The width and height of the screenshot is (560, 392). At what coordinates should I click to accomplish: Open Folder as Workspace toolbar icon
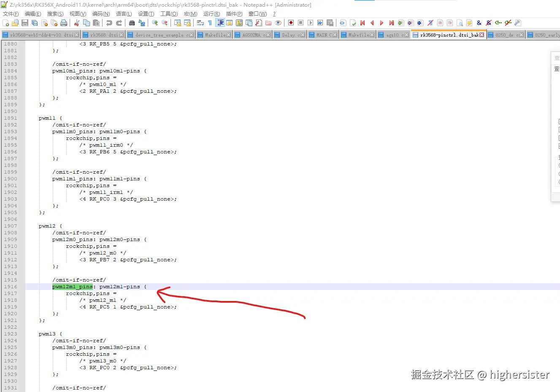click(268, 23)
